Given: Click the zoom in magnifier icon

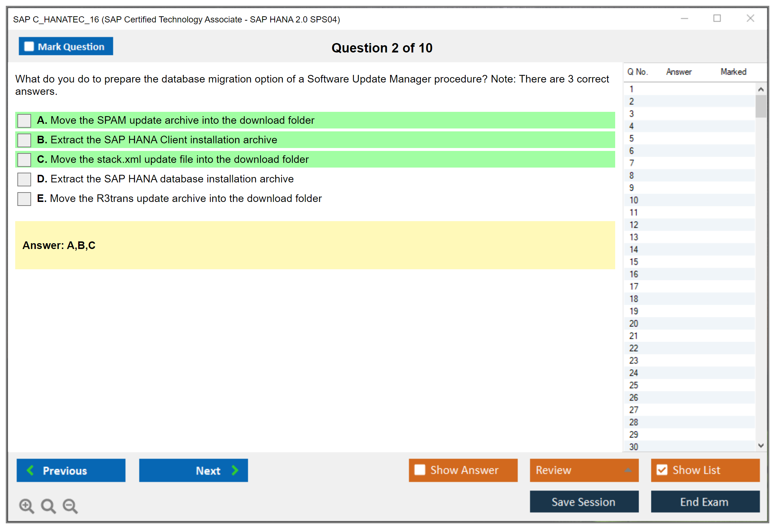Looking at the screenshot, I should [26, 506].
